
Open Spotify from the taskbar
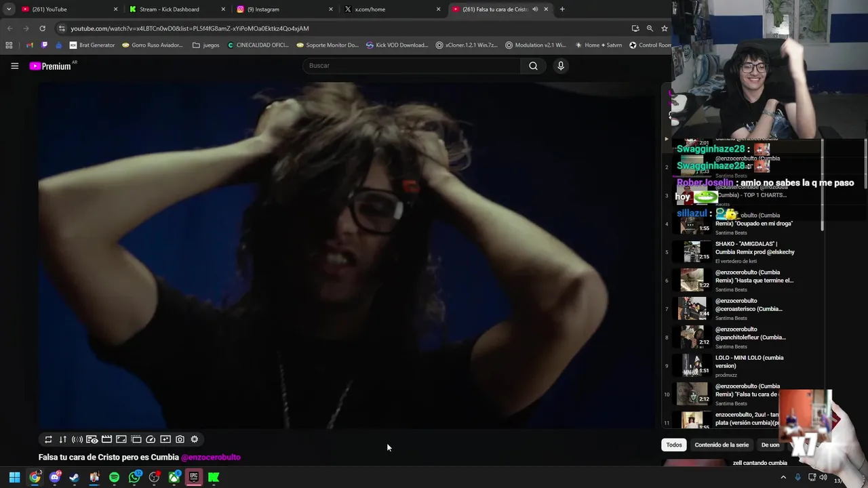(x=114, y=477)
